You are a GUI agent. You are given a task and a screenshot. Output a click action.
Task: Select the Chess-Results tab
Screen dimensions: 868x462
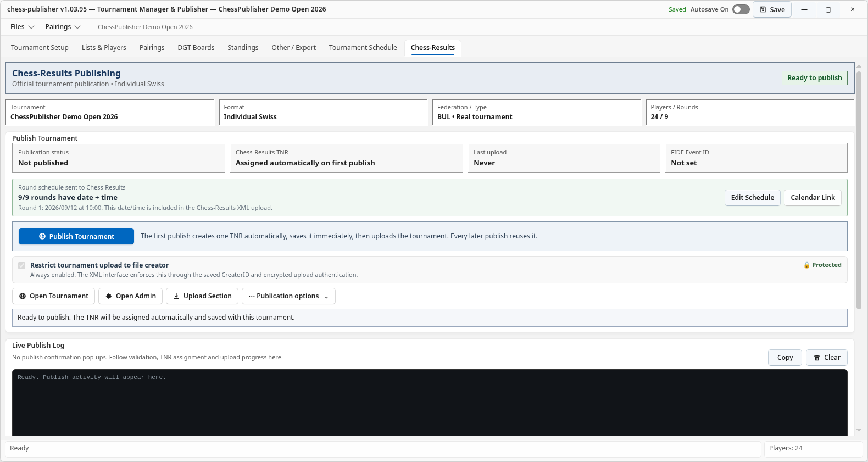(433, 48)
